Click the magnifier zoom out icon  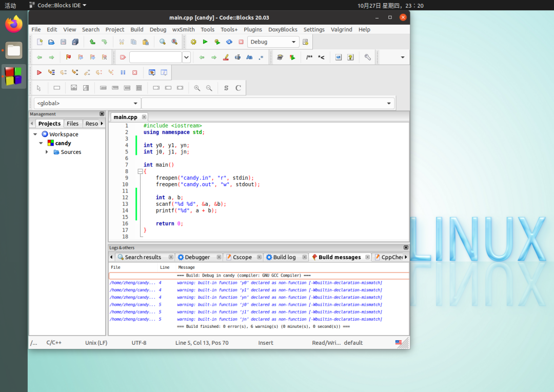click(x=209, y=88)
